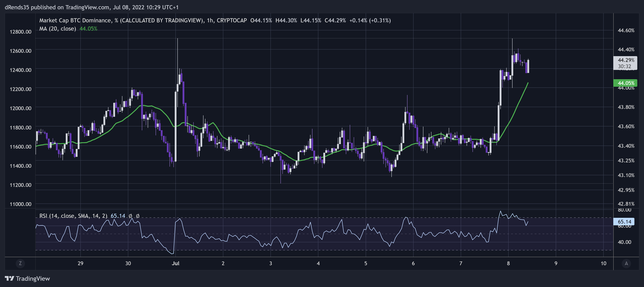
Task: Click the RSI value 65.14 in the legend
Action: 118,216
